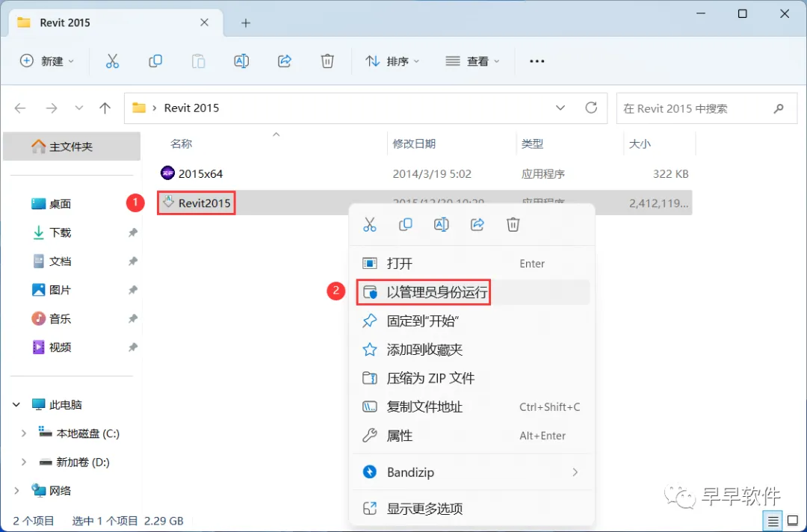Click the Delete trash icon in the top toolbar
Image resolution: width=807 pixels, height=532 pixels.
(327, 61)
